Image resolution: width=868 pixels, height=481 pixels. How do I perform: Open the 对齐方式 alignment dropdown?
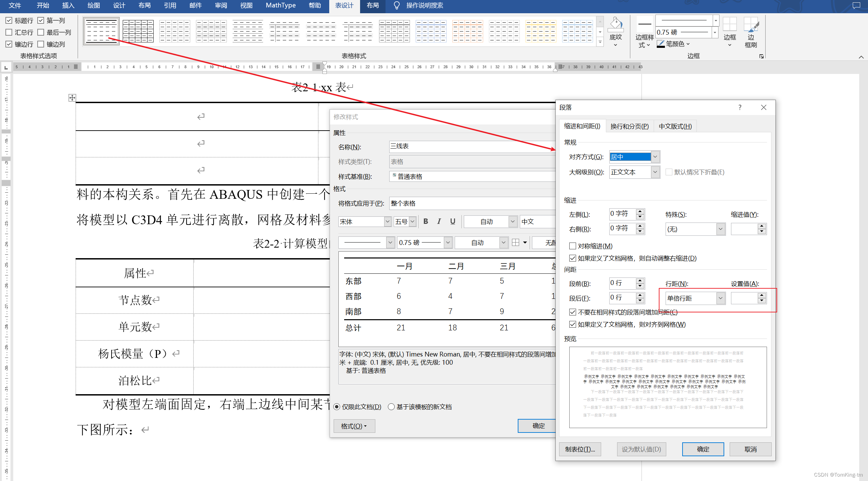coord(655,157)
